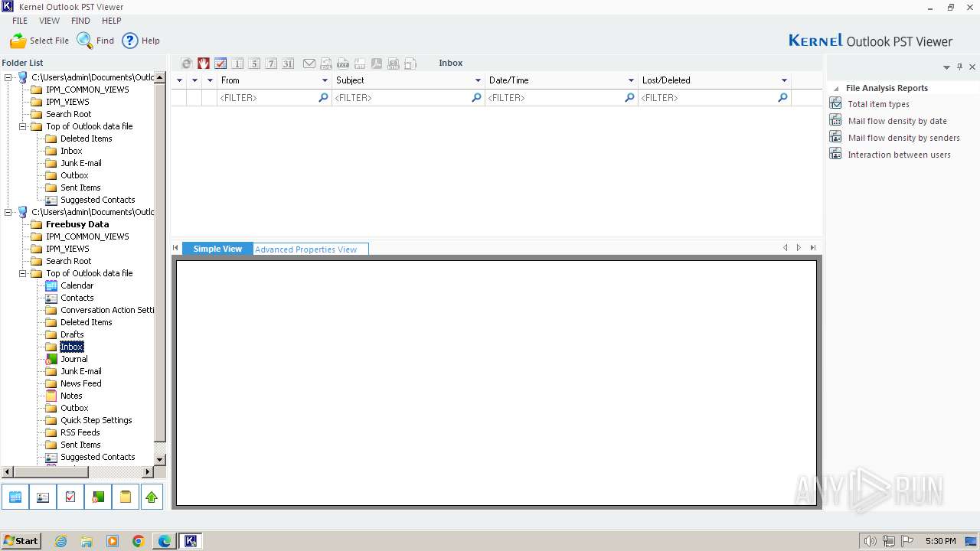Select the RSS Feeds folder
Viewport: 980px width, 551px height.
pos(80,432)
